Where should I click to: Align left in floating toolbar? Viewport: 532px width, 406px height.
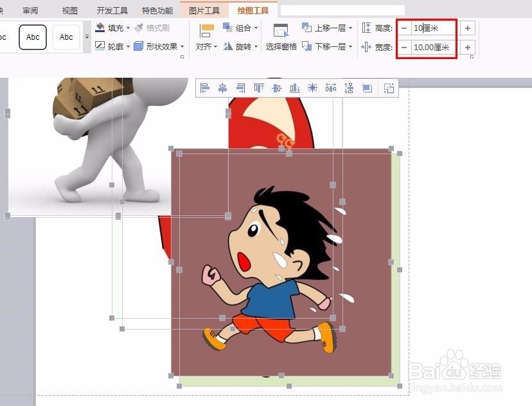coord(205,88)
